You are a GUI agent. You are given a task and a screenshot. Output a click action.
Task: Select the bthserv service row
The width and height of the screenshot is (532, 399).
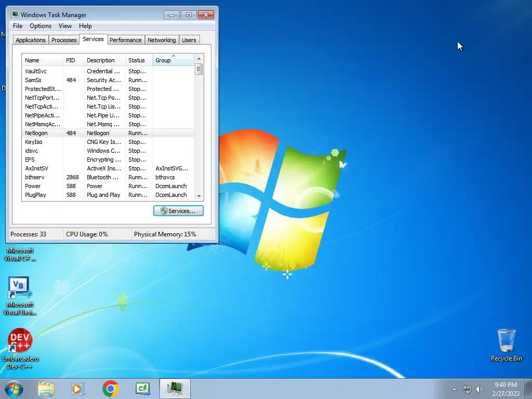108,177
